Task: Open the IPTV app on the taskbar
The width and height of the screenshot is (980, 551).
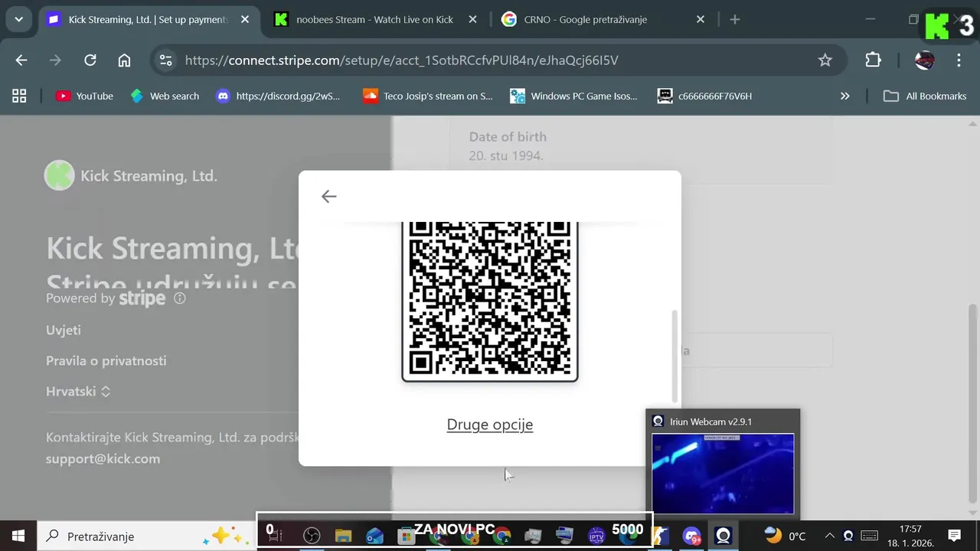Action: 596,536
